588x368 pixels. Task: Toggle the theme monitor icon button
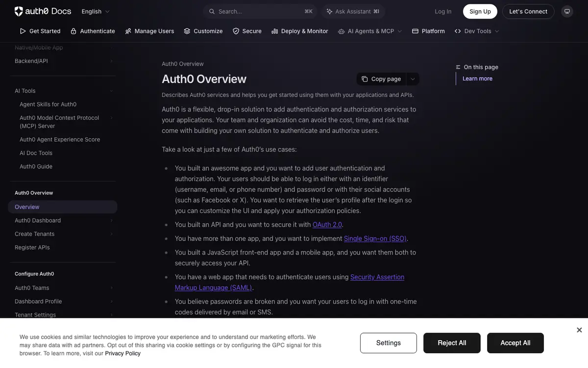coord(567,11)
